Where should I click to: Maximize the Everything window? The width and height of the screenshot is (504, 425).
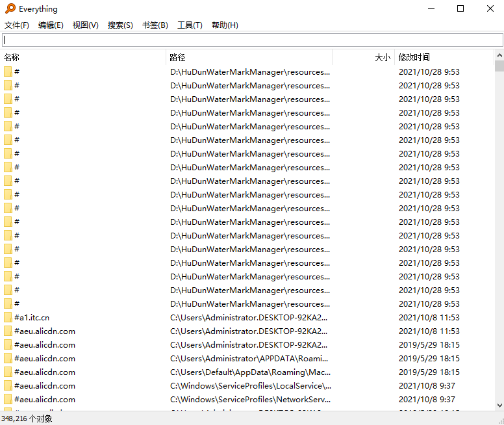[460, 8]
